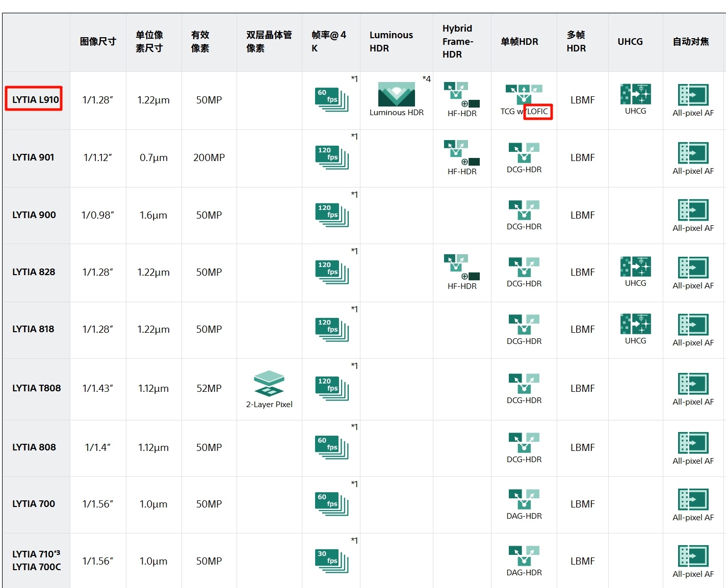Select the LYTIA 808 row label
Image resolution: width=726 pixels, height=588 pixels.
pyautogui.click(x=34, y=447)
